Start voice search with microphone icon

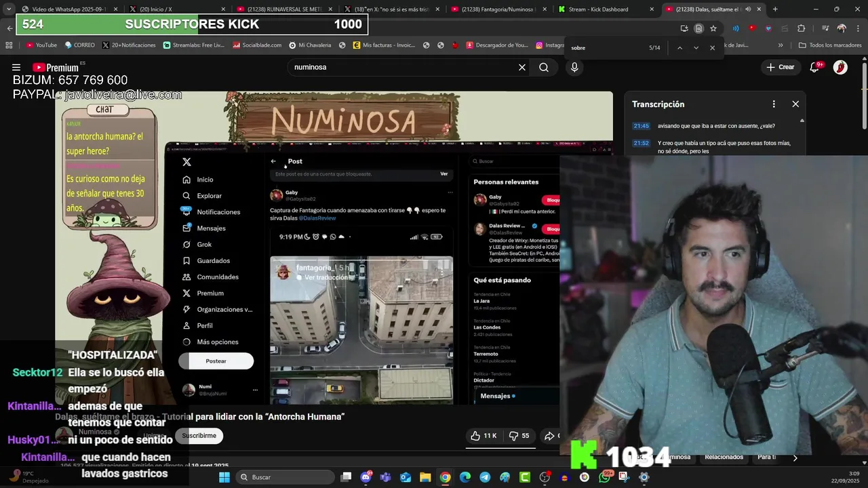(x=574, y=67)
